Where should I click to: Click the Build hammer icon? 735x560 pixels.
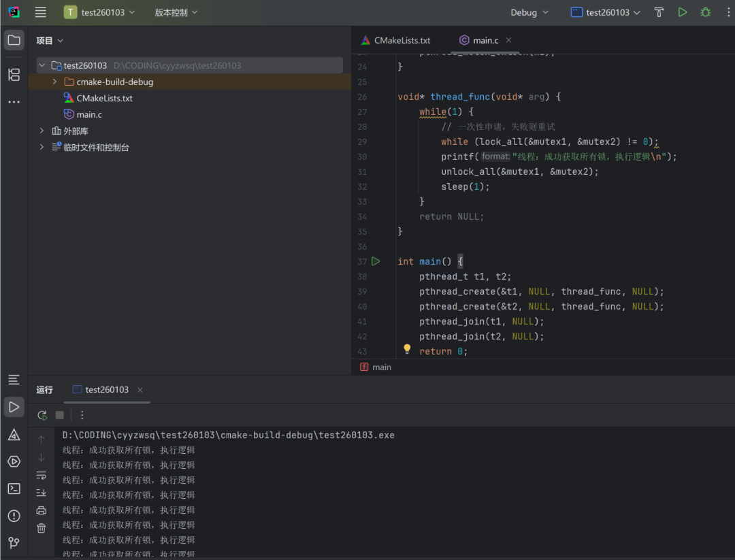659,12
